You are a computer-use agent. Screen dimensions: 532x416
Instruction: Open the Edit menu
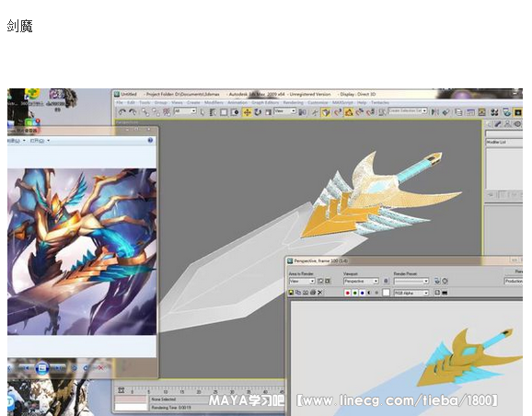(x=131, y=102)
